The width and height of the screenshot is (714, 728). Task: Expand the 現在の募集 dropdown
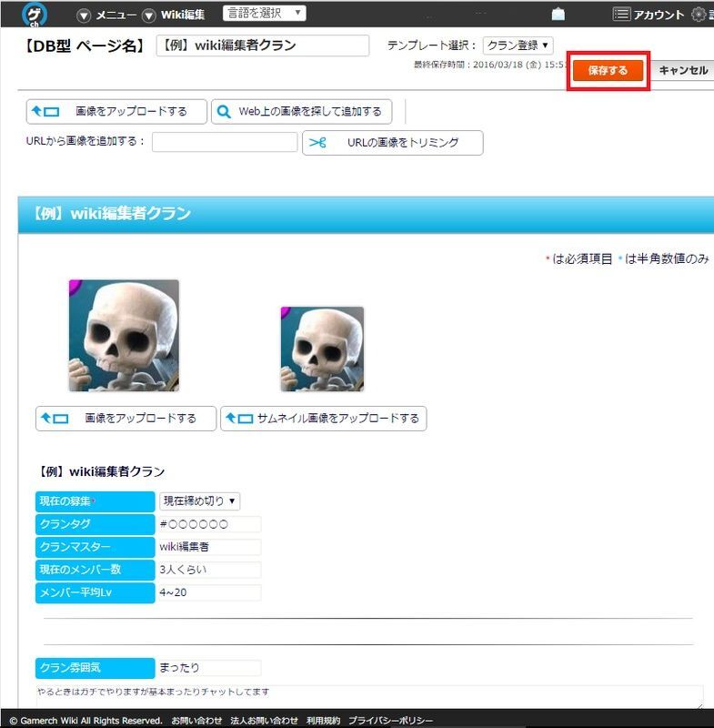[x=200, y=501]
